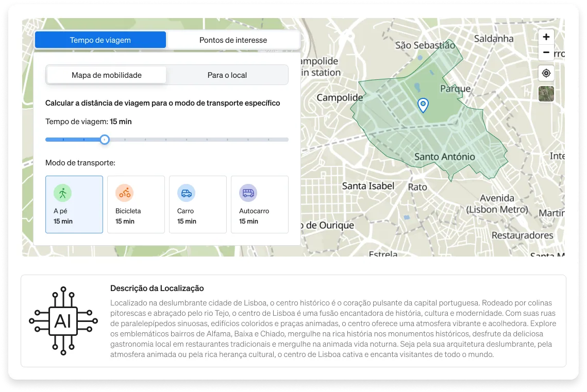Center map on my location icon

[546, 73]
